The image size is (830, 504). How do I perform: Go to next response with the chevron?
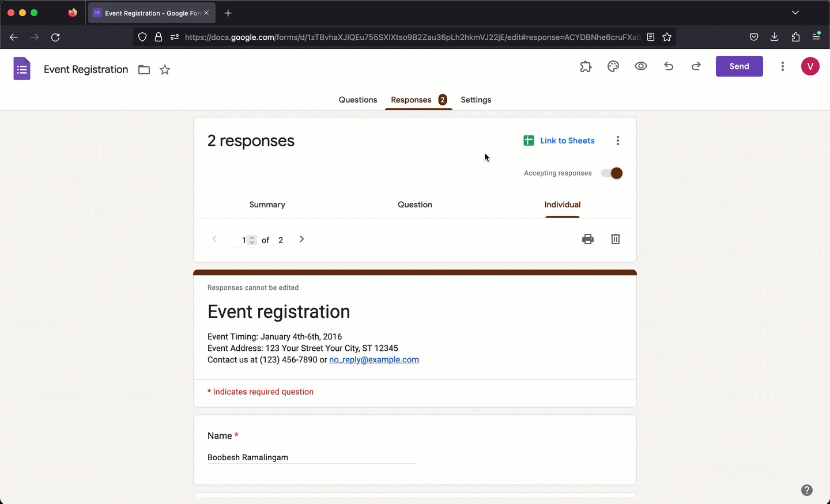(x=301, y=239)
